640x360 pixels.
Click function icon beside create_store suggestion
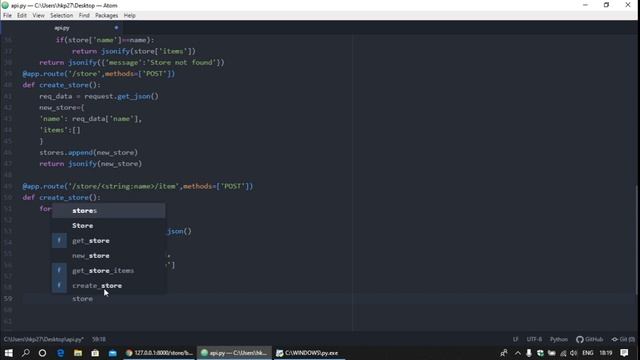(x=59, y=285)
